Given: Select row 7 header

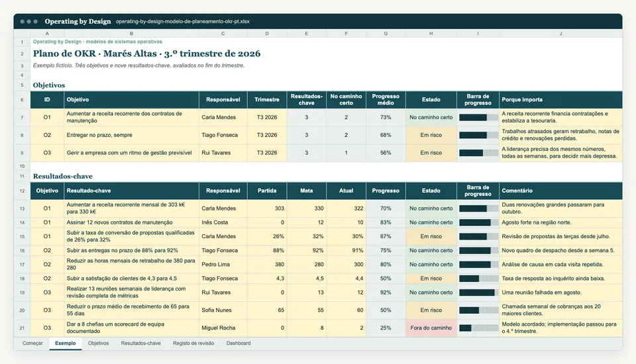Looking at the screenshot, I should [22, 118].
